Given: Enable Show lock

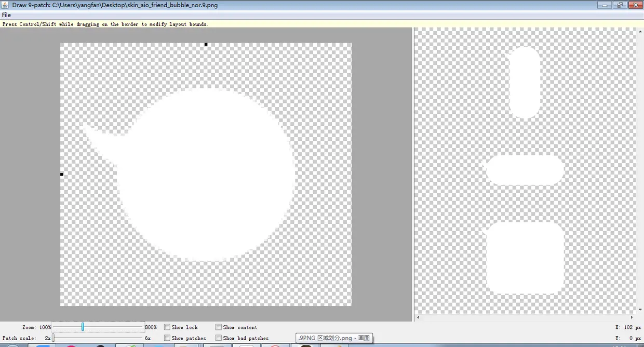Looking at the screenshot, I should [x=167, y=327].
